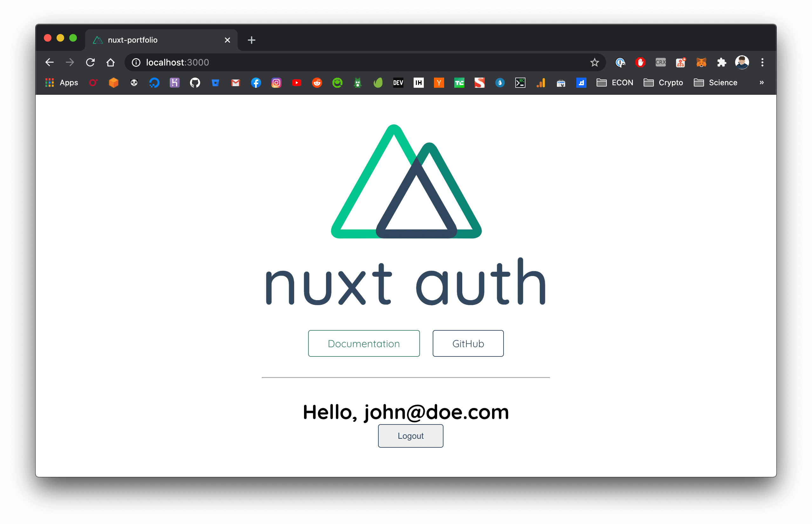Viewport: 812px width, 524px height.
Task: Open the Chrome three-dot menu
Action: [x=762, y=62]
